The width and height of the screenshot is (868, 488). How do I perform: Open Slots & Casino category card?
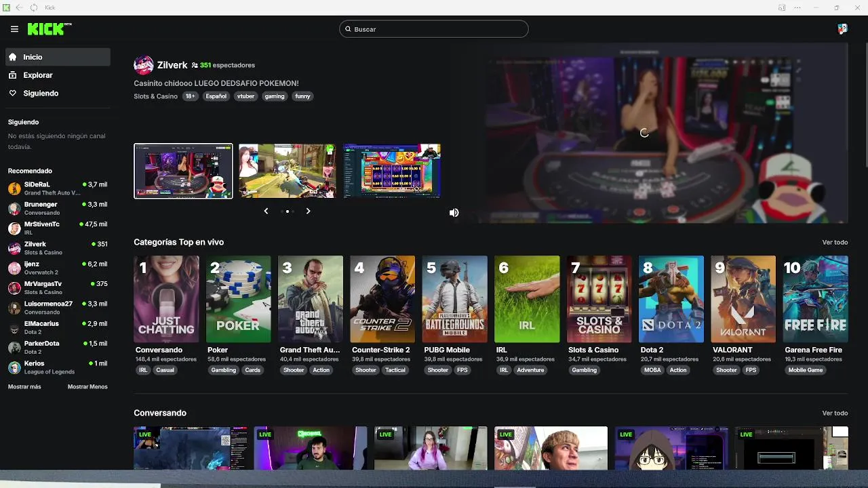[x=599, y=299]
